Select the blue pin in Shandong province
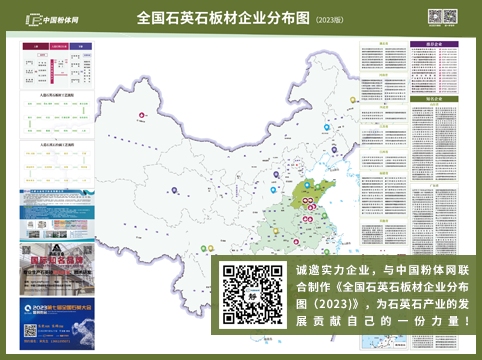This screenshot has height=360, width=482. pos(307,185)
